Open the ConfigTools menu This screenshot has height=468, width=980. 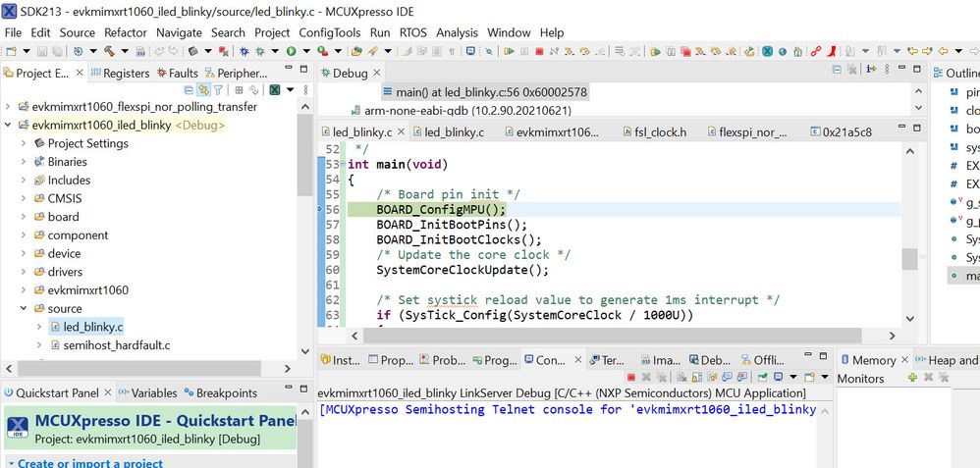(329, 32)
